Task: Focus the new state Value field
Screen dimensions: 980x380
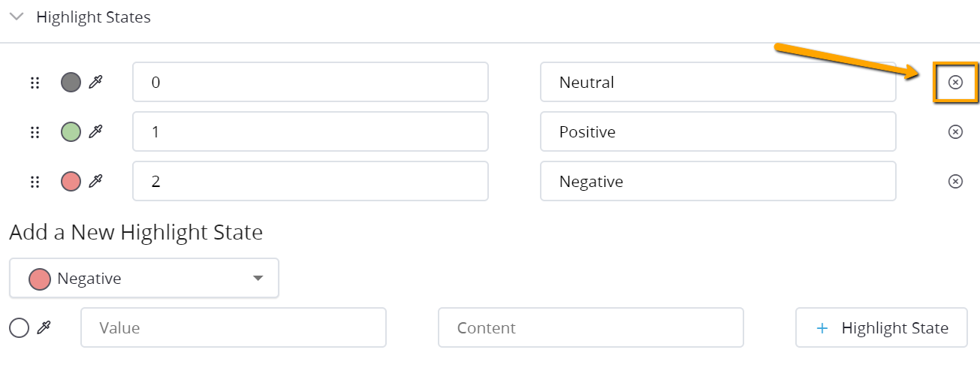Action: tap(234, 328)
